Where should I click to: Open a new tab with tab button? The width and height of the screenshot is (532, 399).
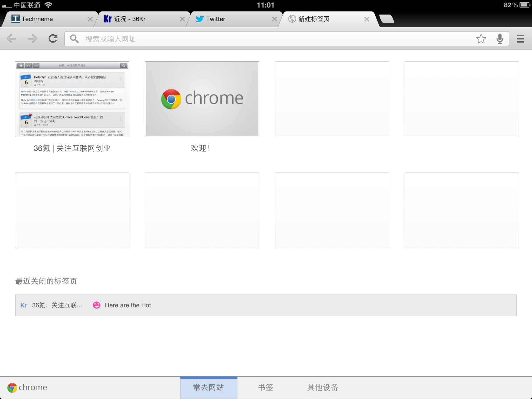coord(387,19)
